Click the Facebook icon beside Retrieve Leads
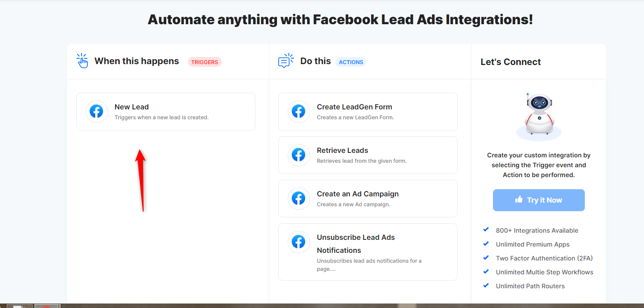644x308 pixels. click(298, 155)
